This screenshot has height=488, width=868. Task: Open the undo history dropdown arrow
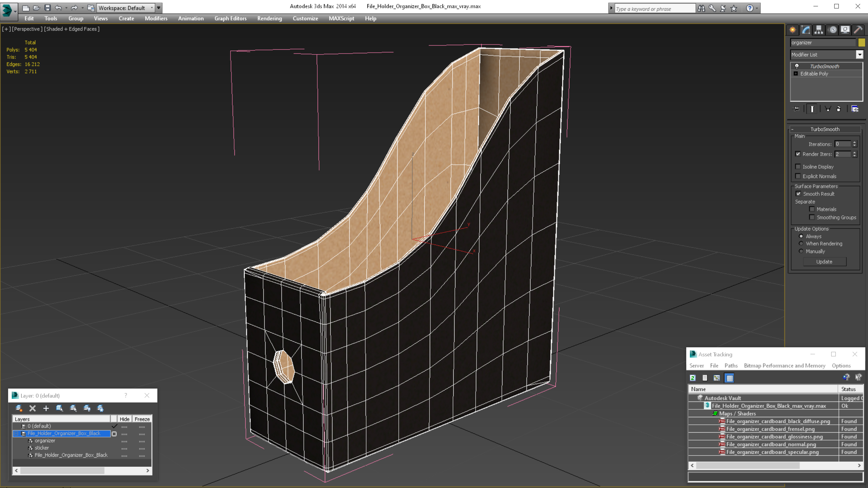coord(66,8)
